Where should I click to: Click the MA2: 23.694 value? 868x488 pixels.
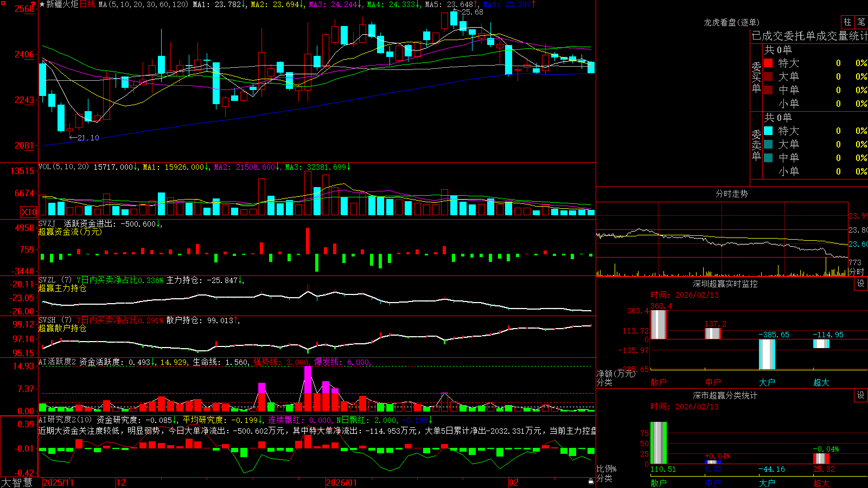pos(275,4)
